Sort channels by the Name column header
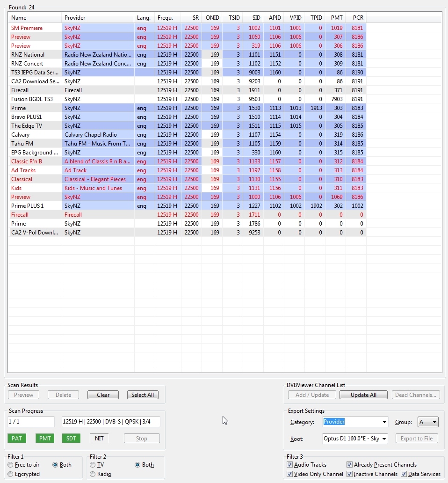 pyautogui.click(x=35, y=18)
